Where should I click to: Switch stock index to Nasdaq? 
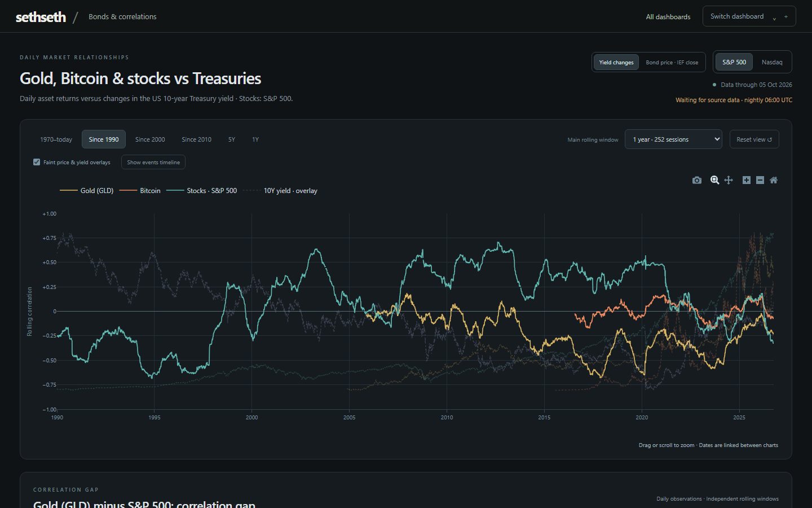(772, 62)
